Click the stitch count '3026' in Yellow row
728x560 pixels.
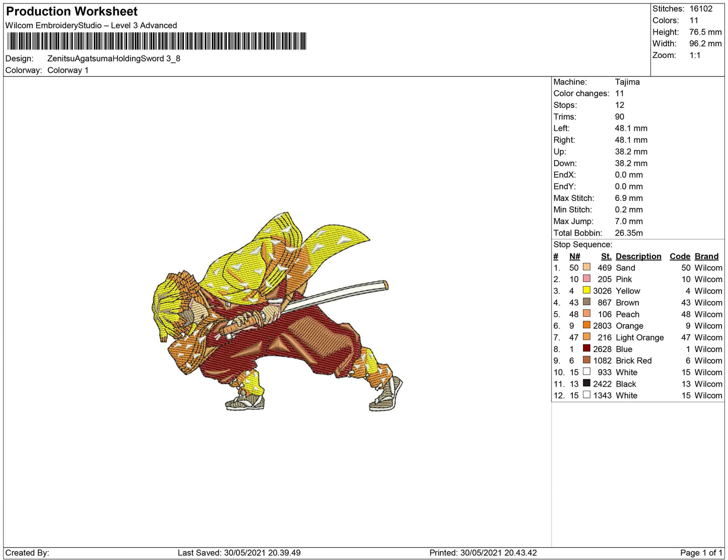point(602,291)
